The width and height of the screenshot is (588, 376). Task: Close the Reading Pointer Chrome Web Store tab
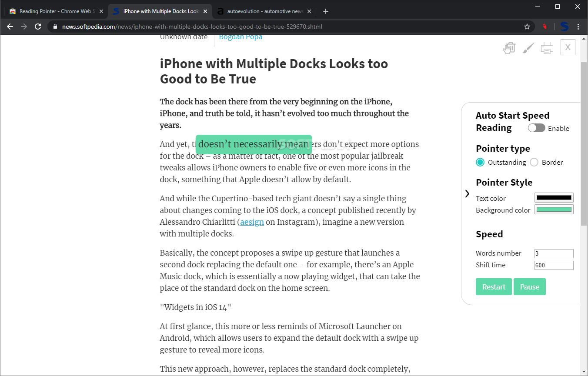101,11
